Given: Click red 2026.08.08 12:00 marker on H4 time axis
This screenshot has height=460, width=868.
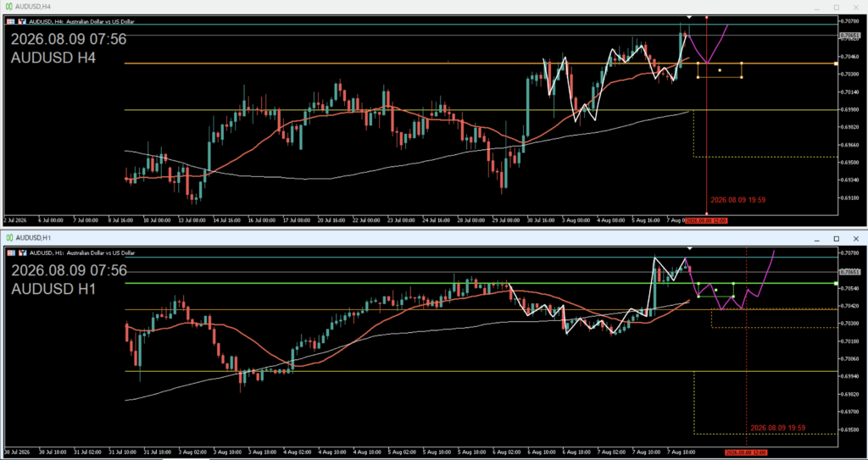Looking at the screenshot, I should pyautogui.click(x=706, y=220).
